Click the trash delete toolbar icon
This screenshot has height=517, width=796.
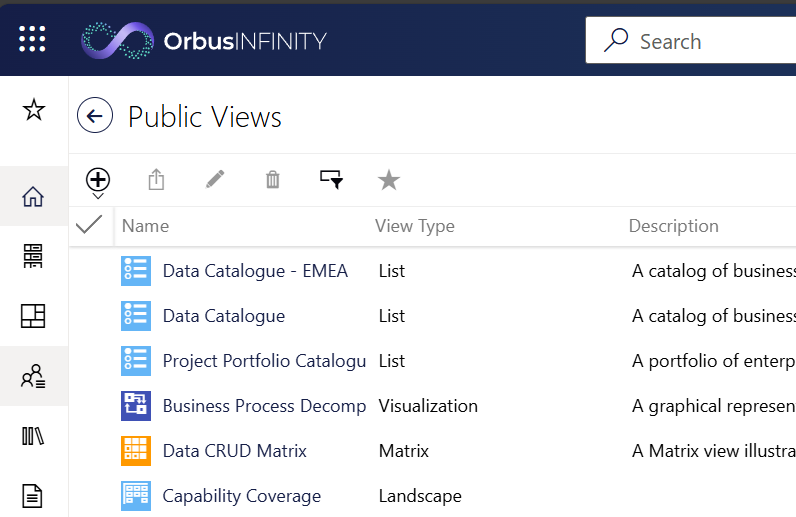click(x=273, y=180)
